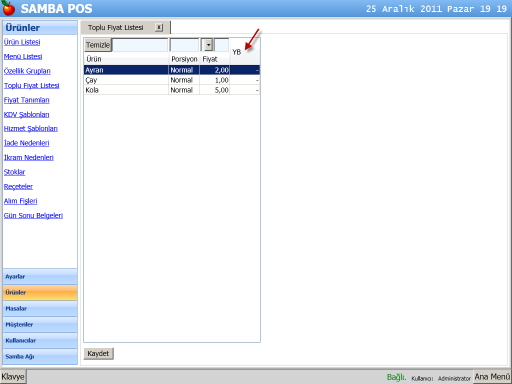The image size is (512, 384).
Task: Close the Toplu Fiyat Listesi tab
Action: coord(159,27)
